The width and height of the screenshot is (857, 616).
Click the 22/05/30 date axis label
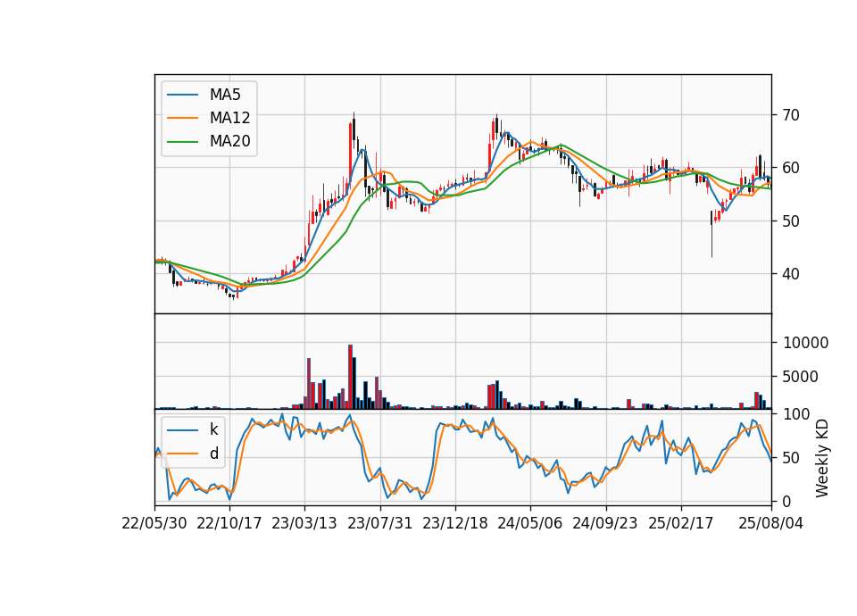154,523
